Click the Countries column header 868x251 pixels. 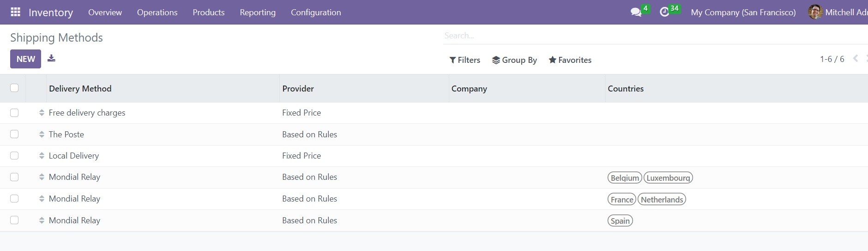pos(626,88)
